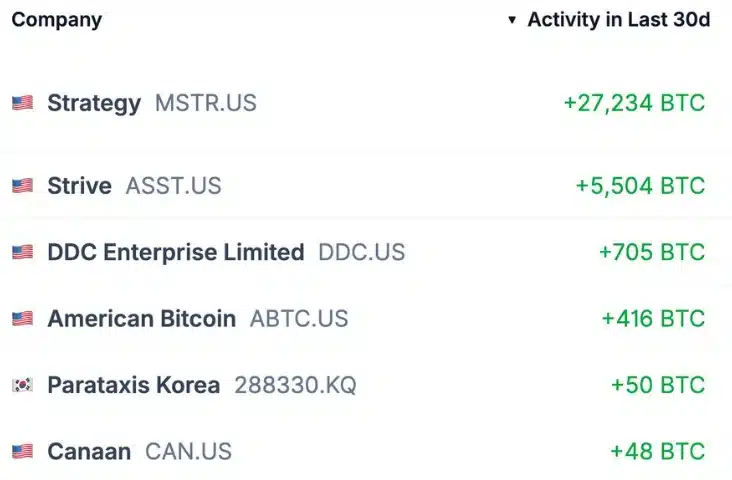
Task: Sort table by Company column header
Action: (56, 20)
